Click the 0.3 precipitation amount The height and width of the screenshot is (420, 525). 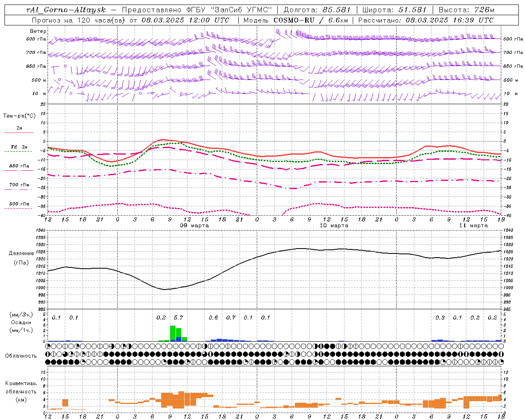(440, 318)
